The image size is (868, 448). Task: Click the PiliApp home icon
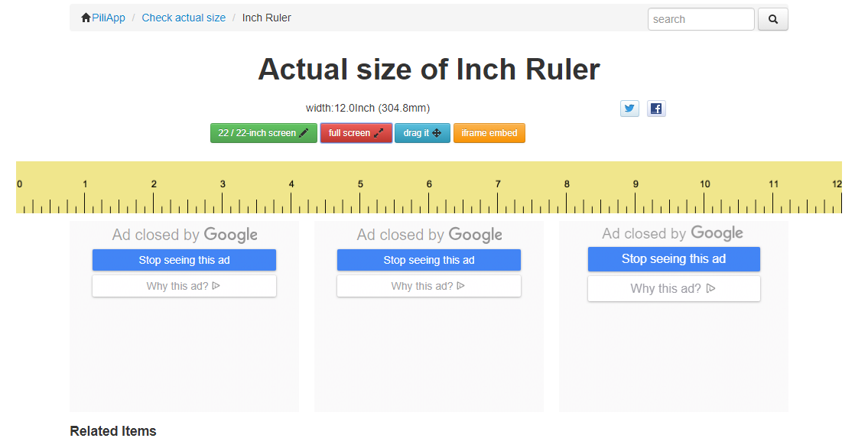[86, 17]
